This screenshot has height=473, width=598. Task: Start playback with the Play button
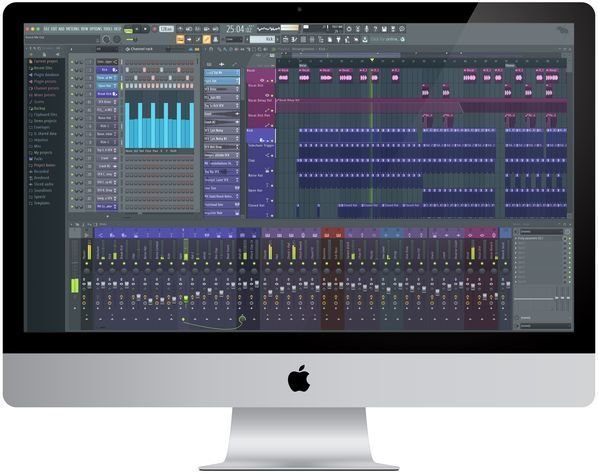pos(137,29)
